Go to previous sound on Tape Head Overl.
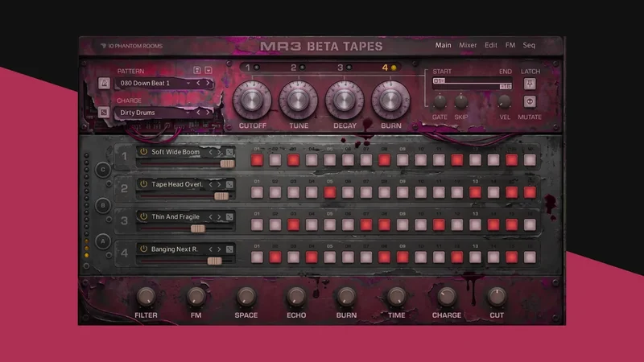This screenshot has height=362, width=644. click(211, 185)
